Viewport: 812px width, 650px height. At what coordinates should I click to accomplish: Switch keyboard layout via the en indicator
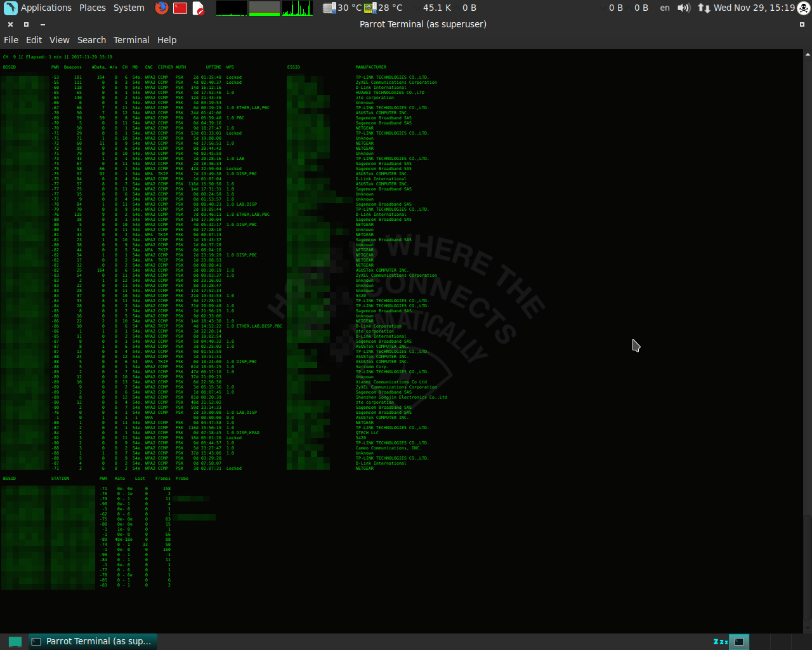[x=664, y=8]
